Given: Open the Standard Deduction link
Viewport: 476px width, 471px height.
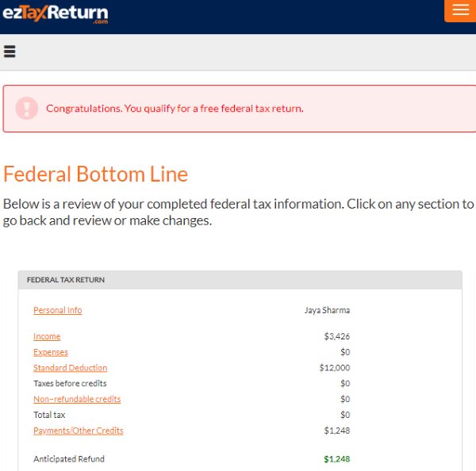Looking at the screenshot, I should point(70,368).
